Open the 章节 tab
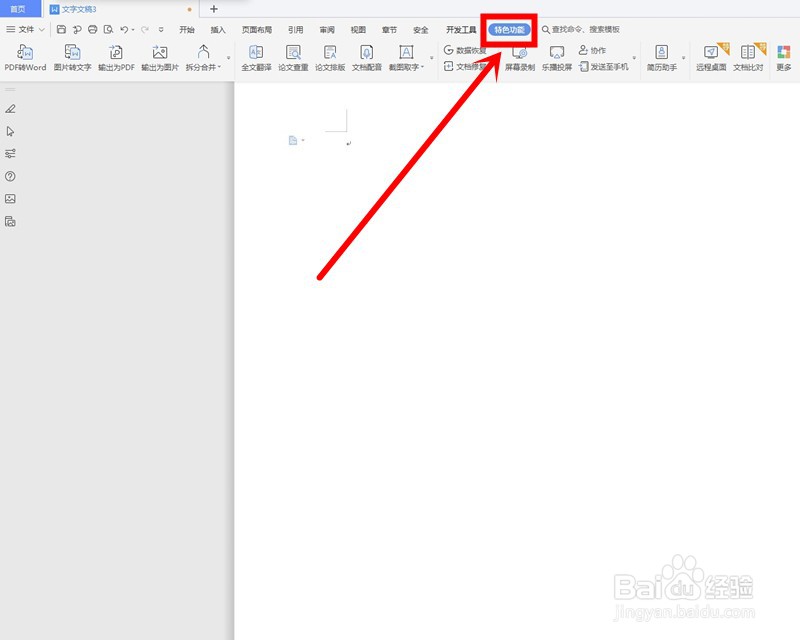 (389, 30)
